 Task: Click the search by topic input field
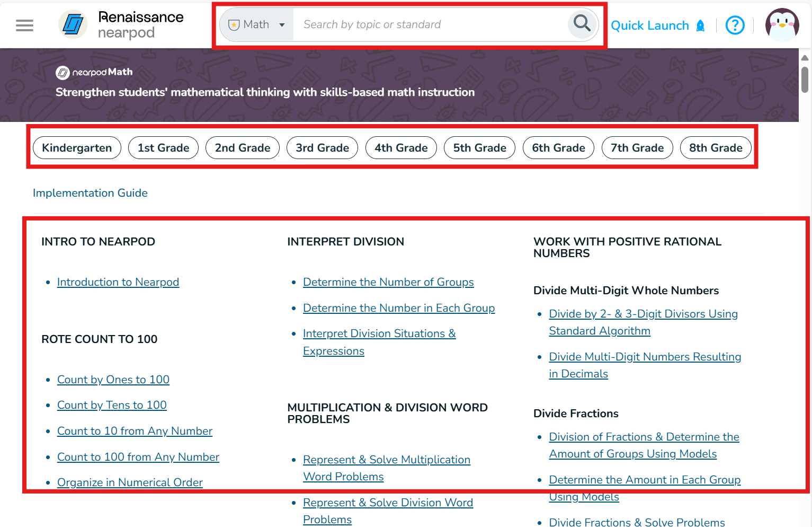click(430, 24)
